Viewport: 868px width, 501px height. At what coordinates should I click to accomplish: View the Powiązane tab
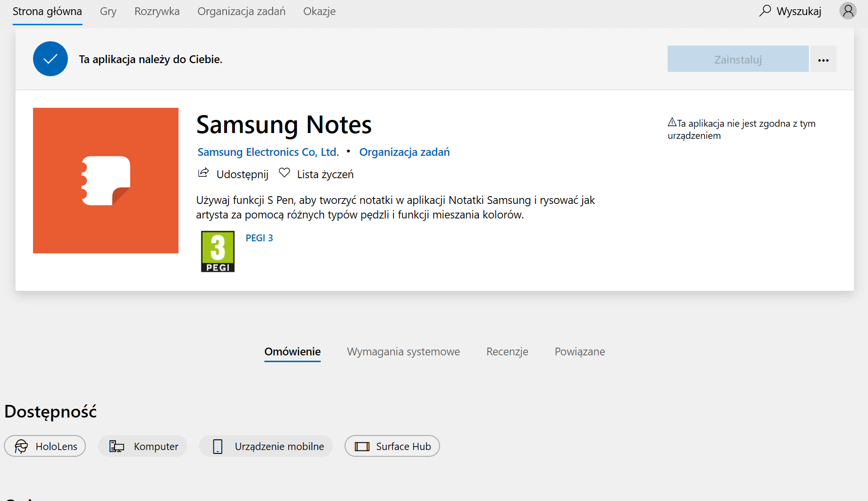(x=579, y=351)
